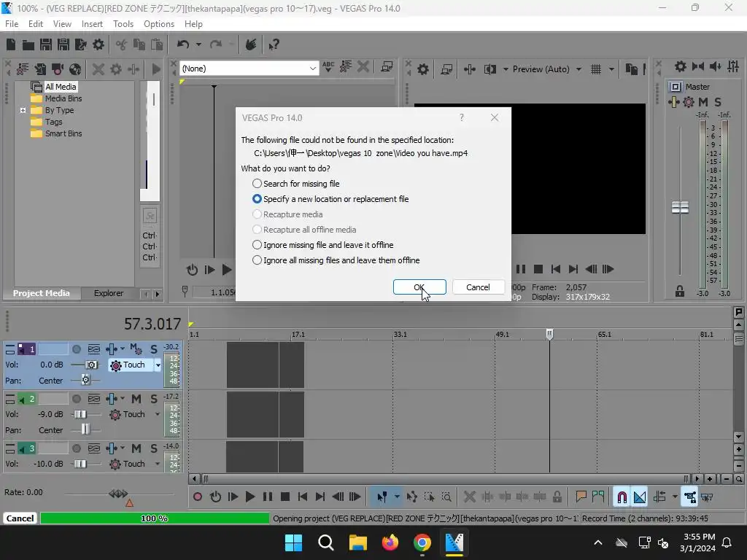Toggle the Enable Snapping magnet icon
The image size is (747, 560).
point(622,497)
